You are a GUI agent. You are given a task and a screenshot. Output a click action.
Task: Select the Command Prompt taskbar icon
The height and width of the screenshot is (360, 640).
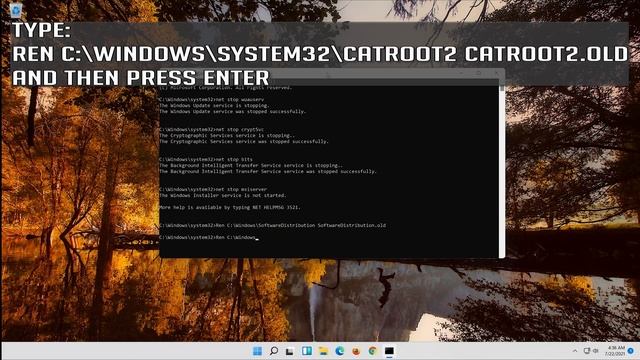(389, 351)
